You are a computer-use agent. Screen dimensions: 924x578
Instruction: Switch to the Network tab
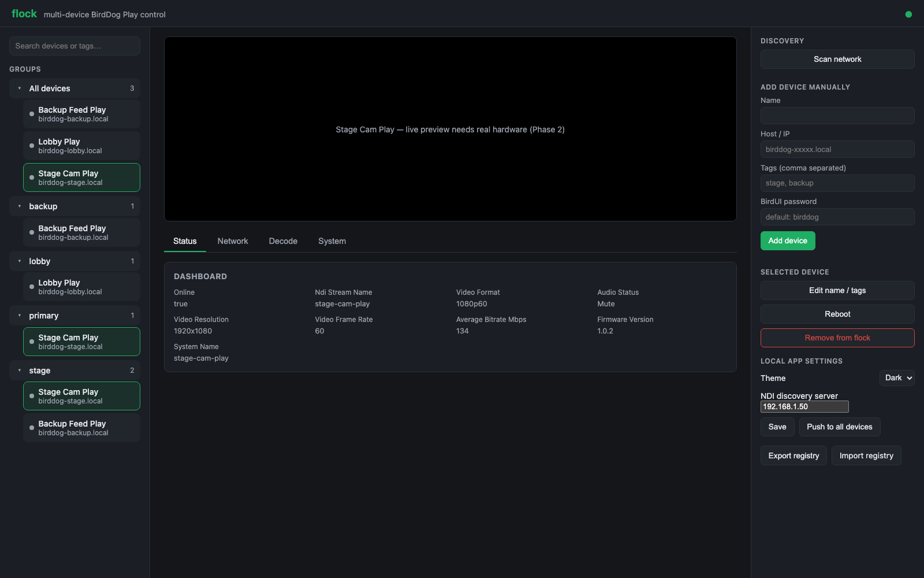point(233,241)
